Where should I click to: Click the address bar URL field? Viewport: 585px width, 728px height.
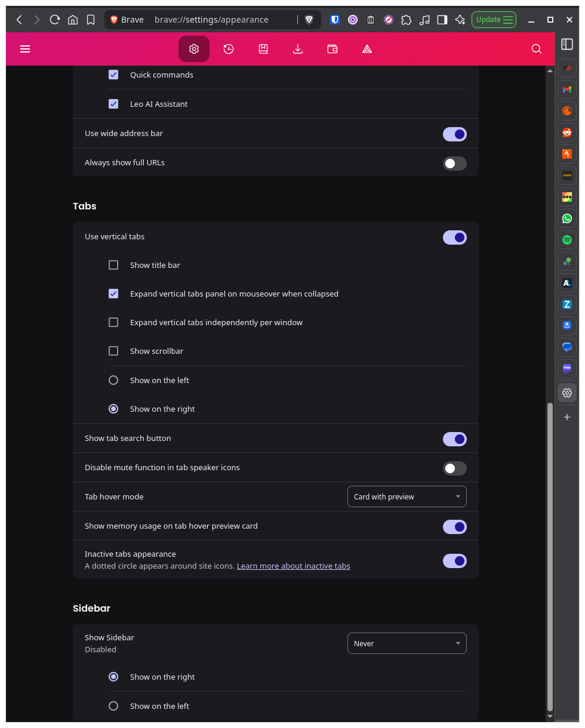pos(211,20)
